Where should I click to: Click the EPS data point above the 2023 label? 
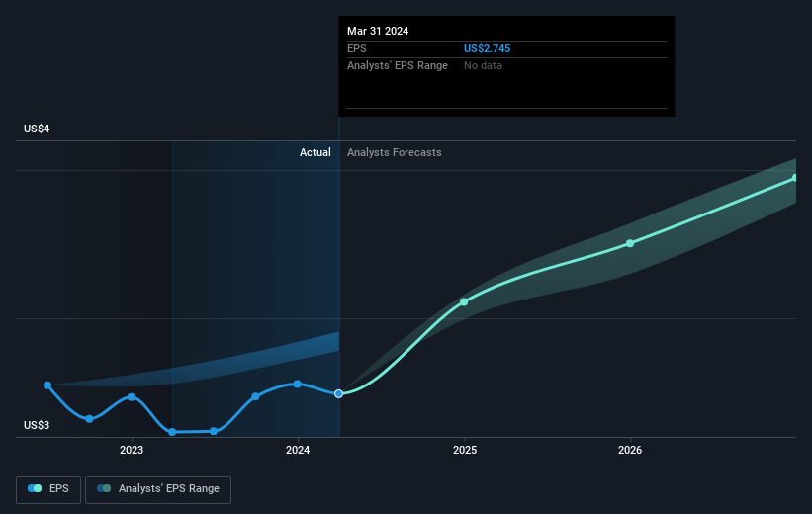tap(131, 397)
